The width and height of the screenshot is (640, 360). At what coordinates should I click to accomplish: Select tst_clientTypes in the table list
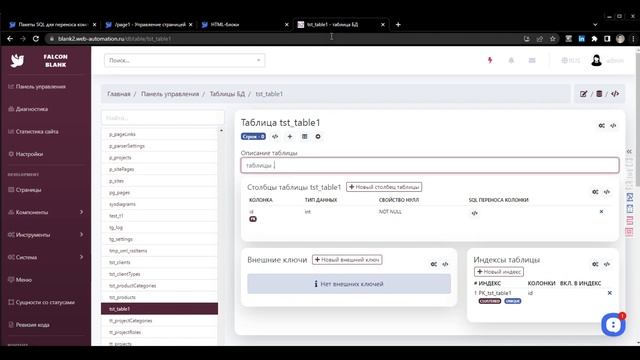(x=159, y=274)
